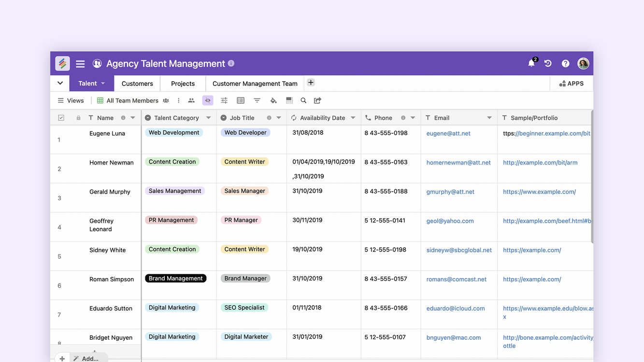Expand the Talent Category column dropdown

click(209, 118)
